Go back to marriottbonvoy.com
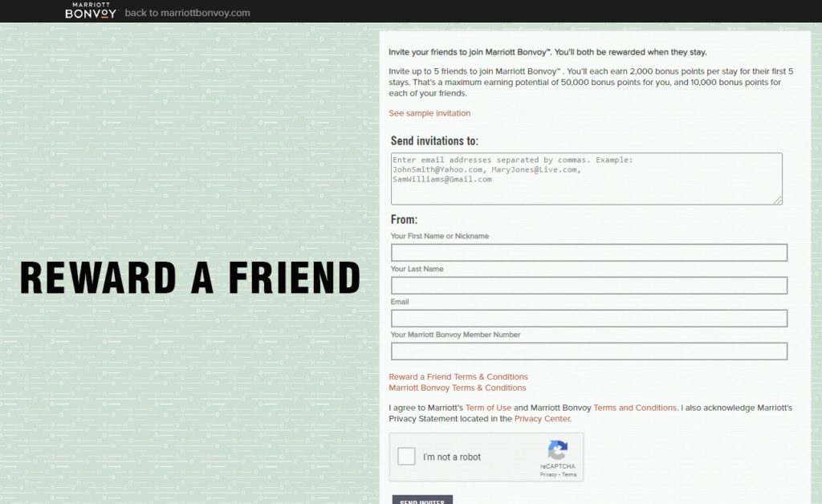Screen dimensions: 822x504 pyautogui.click(x=187, y=13)
